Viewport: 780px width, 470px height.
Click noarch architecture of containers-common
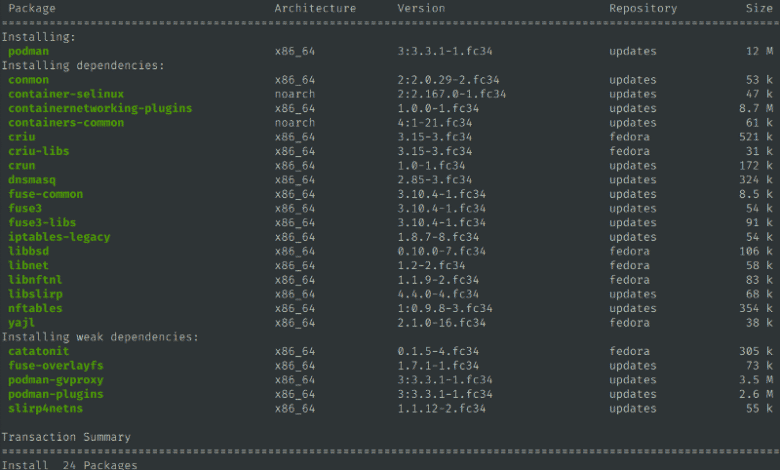coord(295,122)
